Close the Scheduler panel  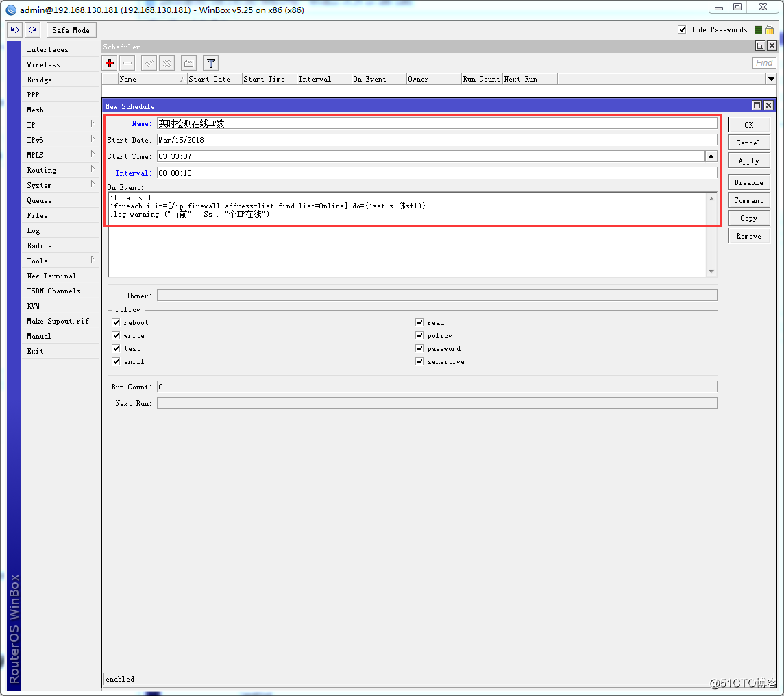772,46
